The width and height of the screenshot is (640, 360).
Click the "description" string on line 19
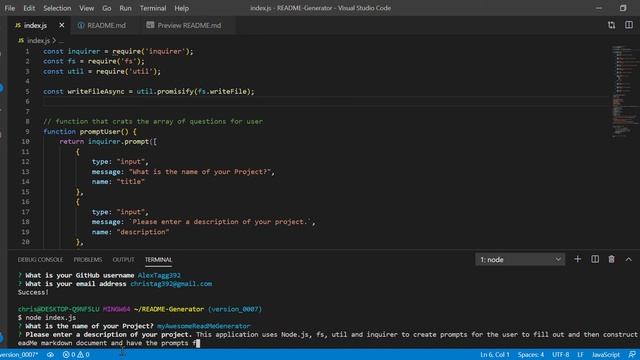tap(143, 232)
